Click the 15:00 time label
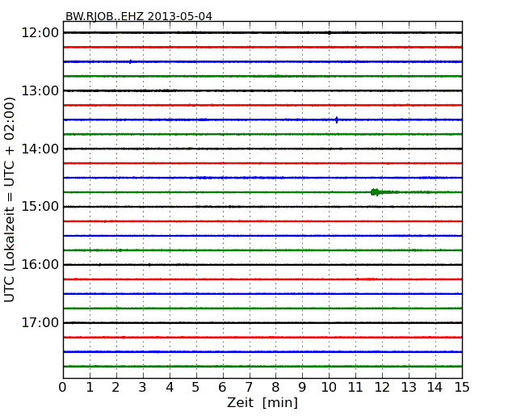525x420 pixels. (x=40, y=207)
